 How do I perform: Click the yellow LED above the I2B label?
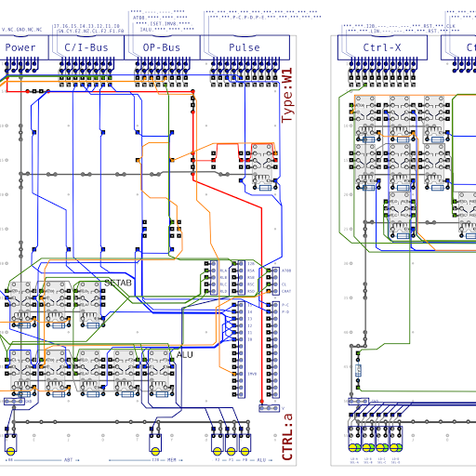tap(155, 451)
